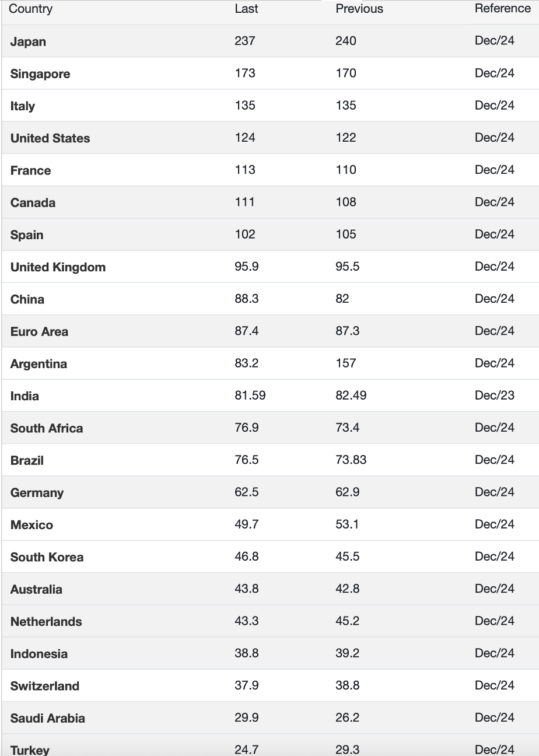Open the Spain country link
This screenshot has width=539, height=756.
click(x=27, y=235)
